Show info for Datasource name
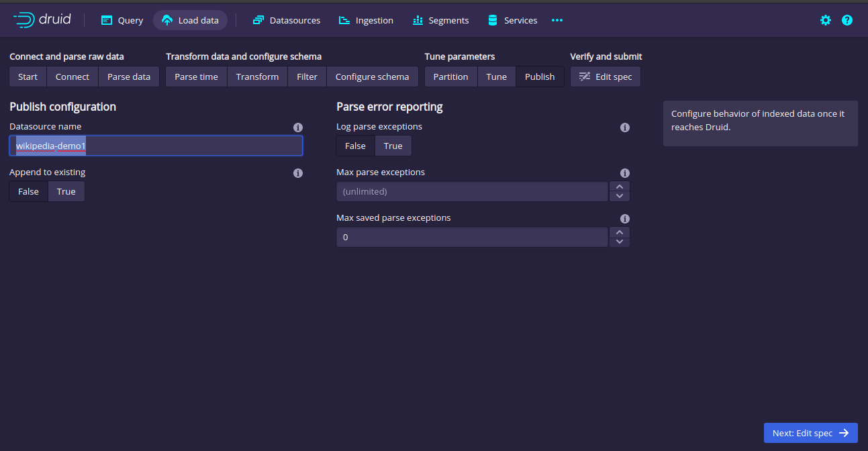Image resolution: width=868 pixels, height=451 pixels. [x=298, y=128]
